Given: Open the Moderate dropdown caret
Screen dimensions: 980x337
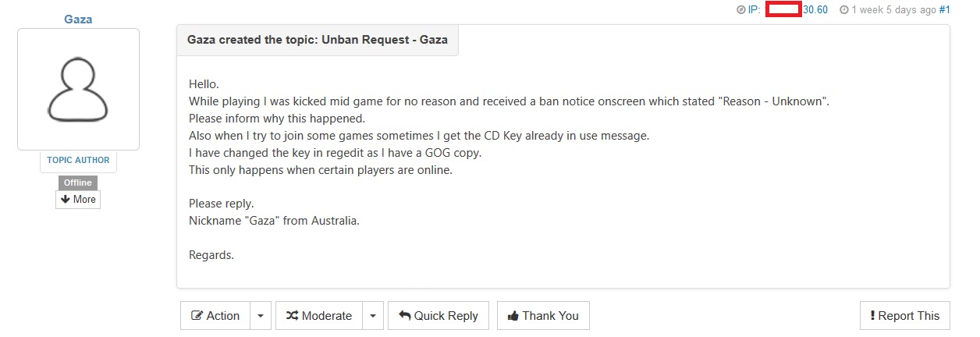Looking at the screenshot, I should [x=372, y=316].
